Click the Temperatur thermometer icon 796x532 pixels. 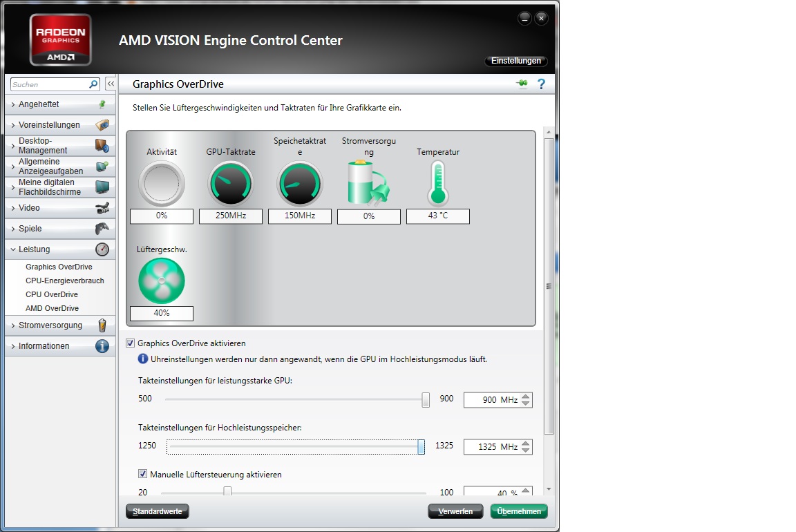437,183
